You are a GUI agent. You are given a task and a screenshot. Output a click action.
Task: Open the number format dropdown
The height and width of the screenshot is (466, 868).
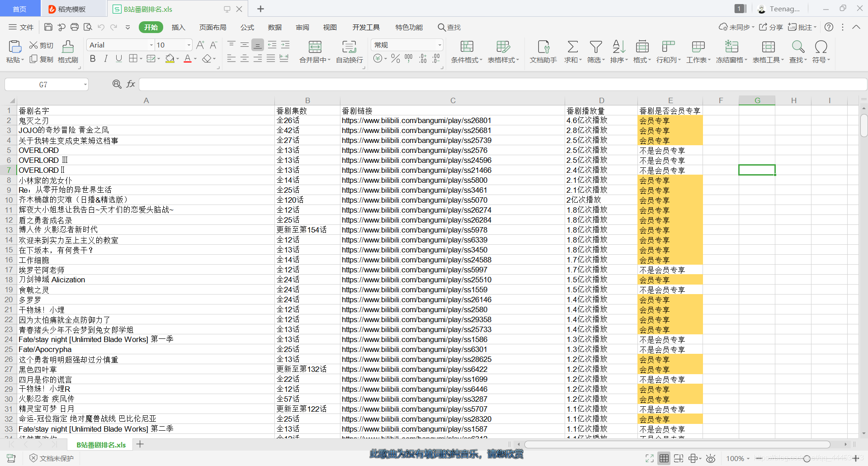pos(439,45)
